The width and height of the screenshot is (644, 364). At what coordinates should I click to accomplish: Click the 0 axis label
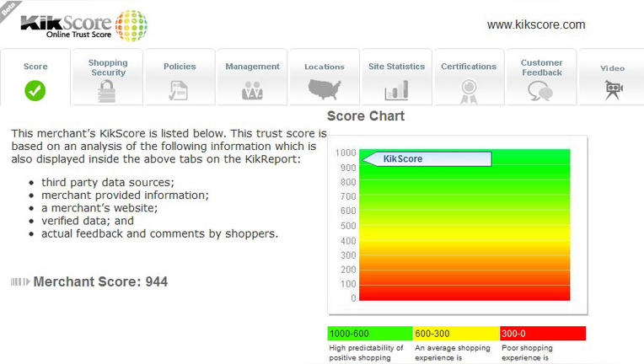(353, 298)
